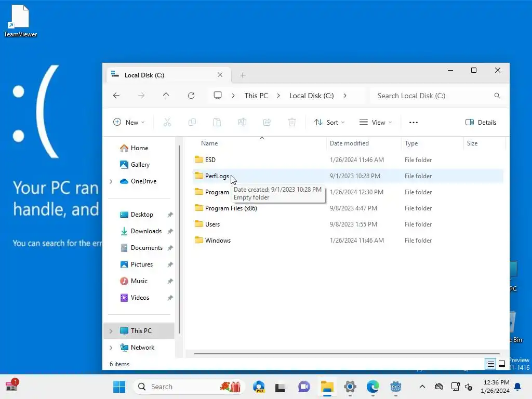The height and width of the screenshot is (399, 532).
Task: Go up one folder level
Action: 166,96
